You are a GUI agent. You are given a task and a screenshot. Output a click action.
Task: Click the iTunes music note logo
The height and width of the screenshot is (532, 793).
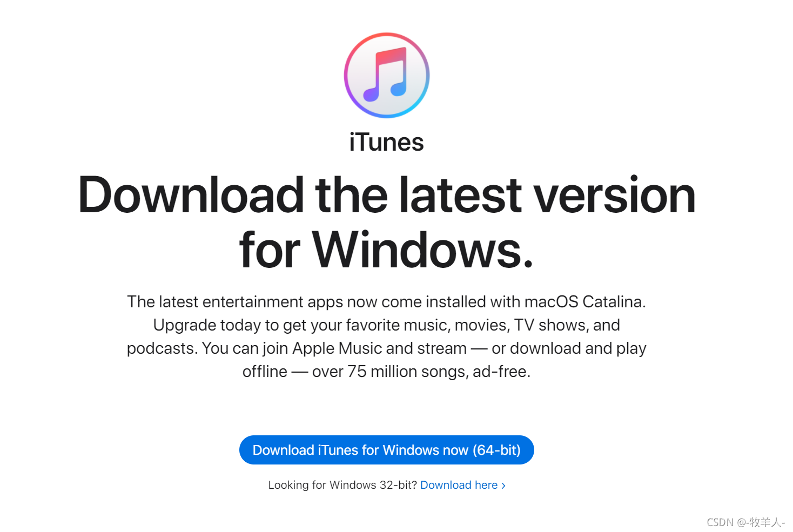click(387, 75)
